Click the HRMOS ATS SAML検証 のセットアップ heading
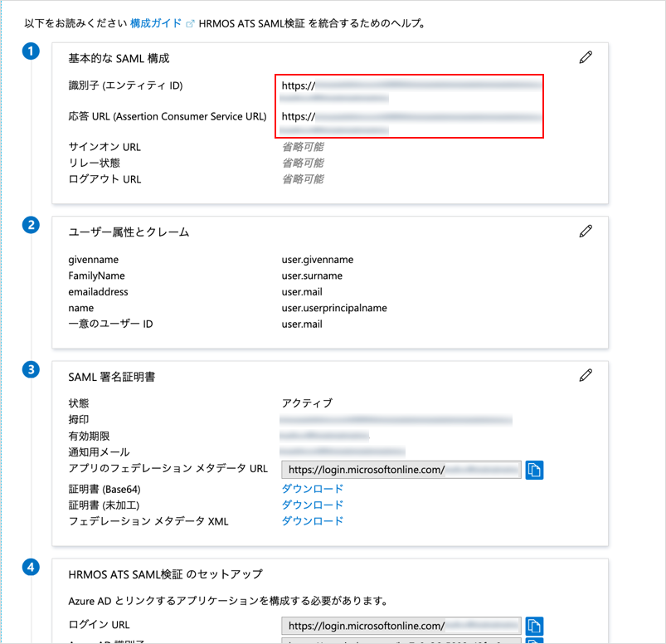Viewport: 666px width, 644px height. [x=166, y=574]
